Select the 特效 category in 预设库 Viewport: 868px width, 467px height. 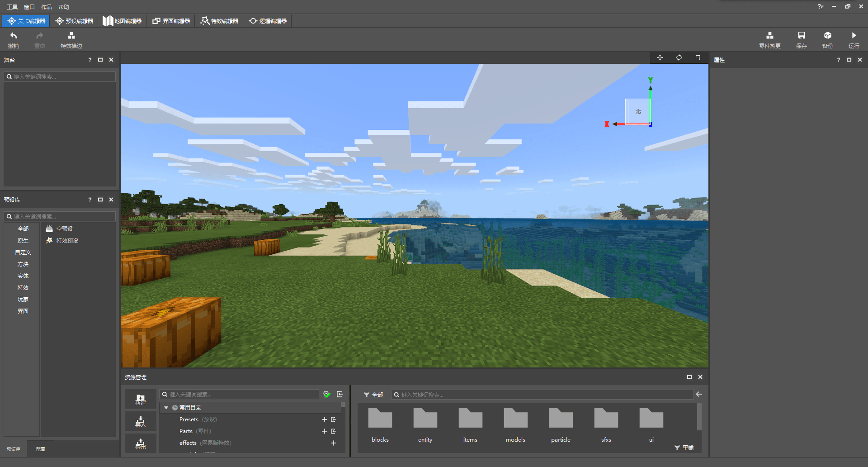click(x=23, y=288)
